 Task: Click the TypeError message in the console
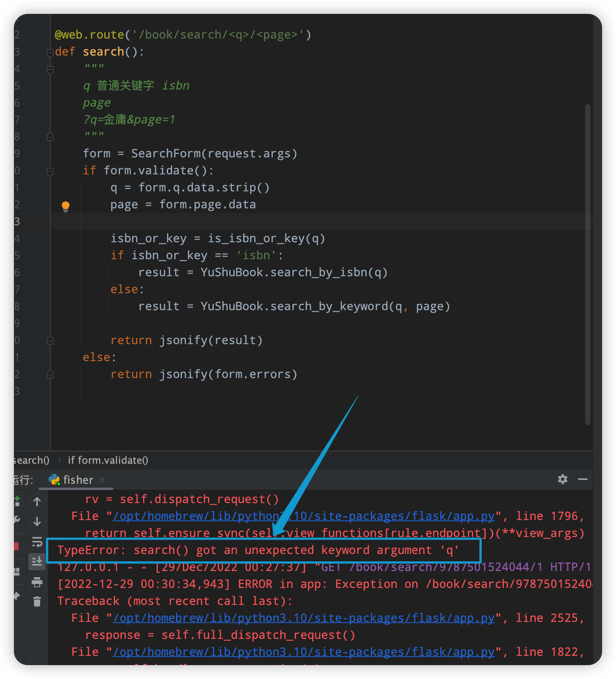(x=258, y=550)
